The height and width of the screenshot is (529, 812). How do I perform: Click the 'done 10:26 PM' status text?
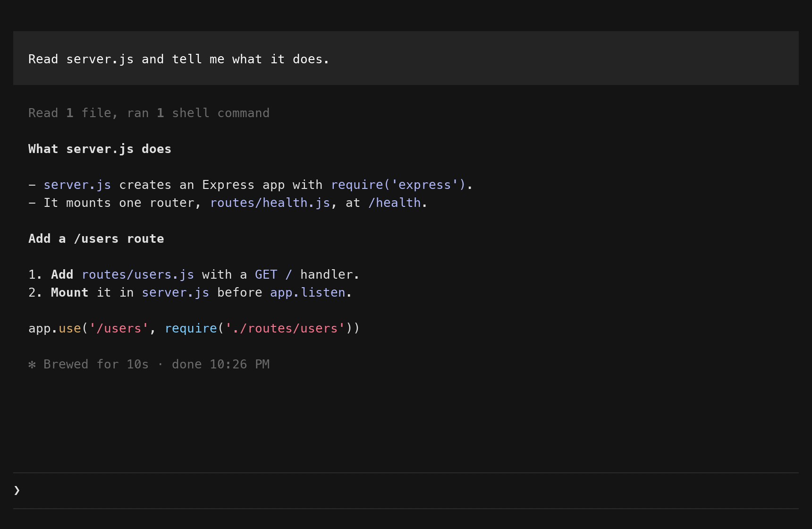220,364
